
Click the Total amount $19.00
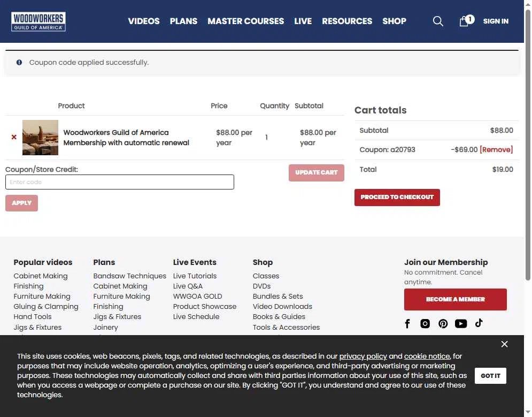503,170
